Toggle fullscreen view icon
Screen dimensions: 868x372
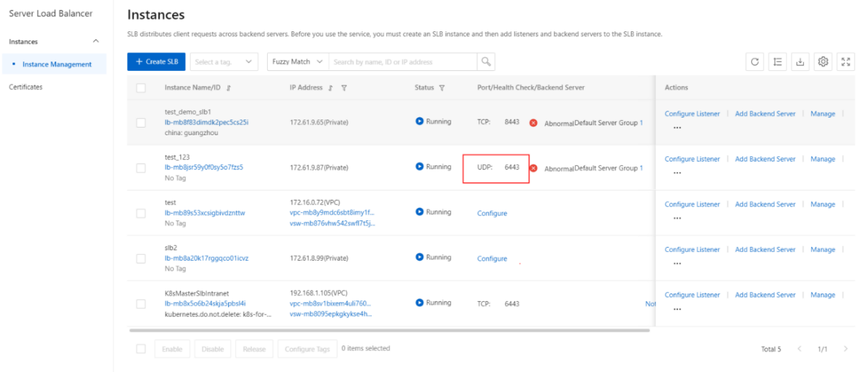(846, 61)
